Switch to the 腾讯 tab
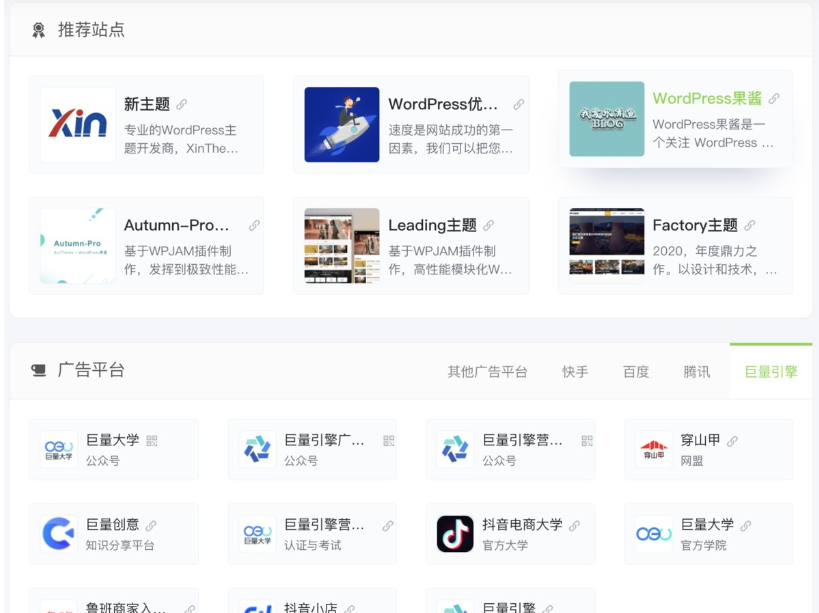The height and width of the screenshot is (613, 819). coord(697,372)
